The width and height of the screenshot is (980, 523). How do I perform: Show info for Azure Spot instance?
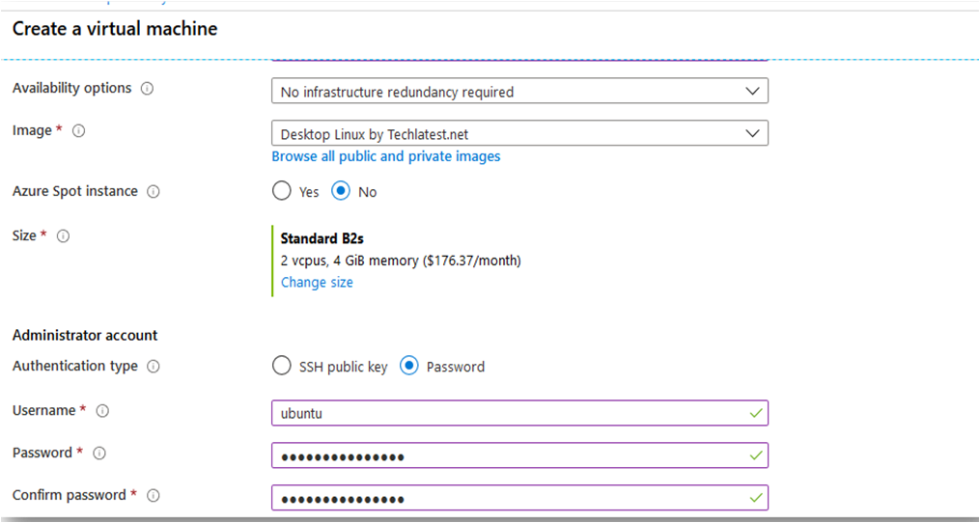[x=154, y=192]
